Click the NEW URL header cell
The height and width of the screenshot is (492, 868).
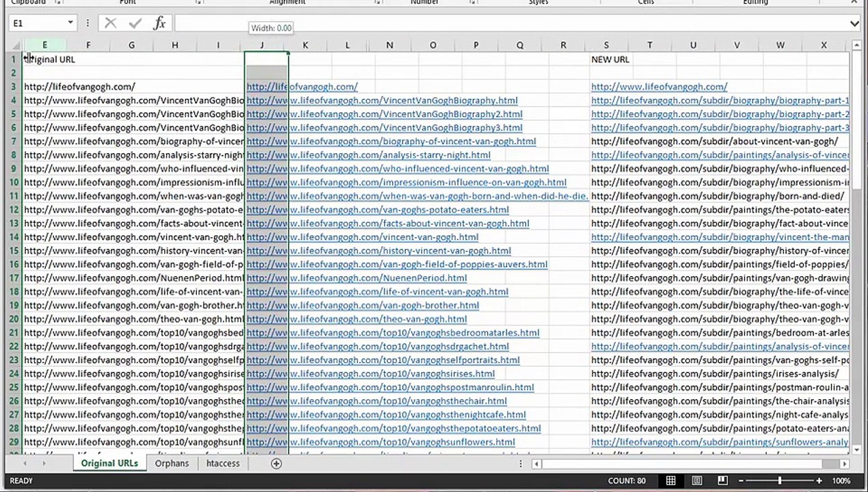coord(610,59)
